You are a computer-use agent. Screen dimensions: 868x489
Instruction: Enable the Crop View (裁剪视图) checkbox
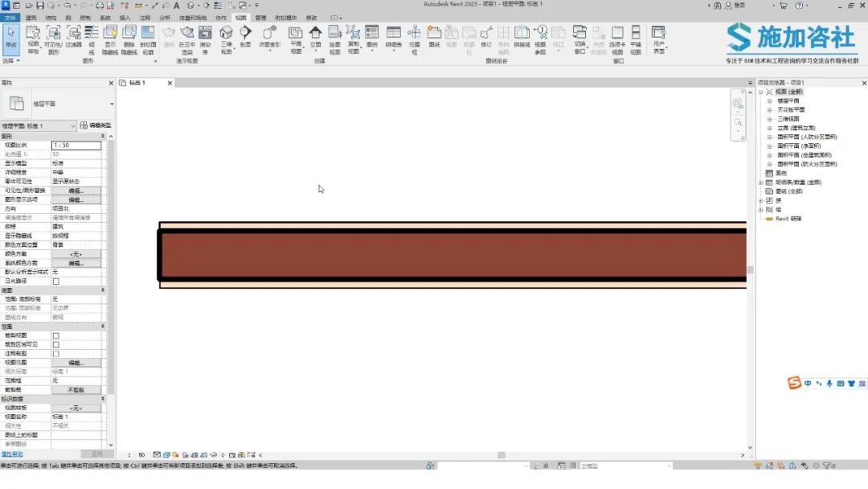(x=55, y=335)
